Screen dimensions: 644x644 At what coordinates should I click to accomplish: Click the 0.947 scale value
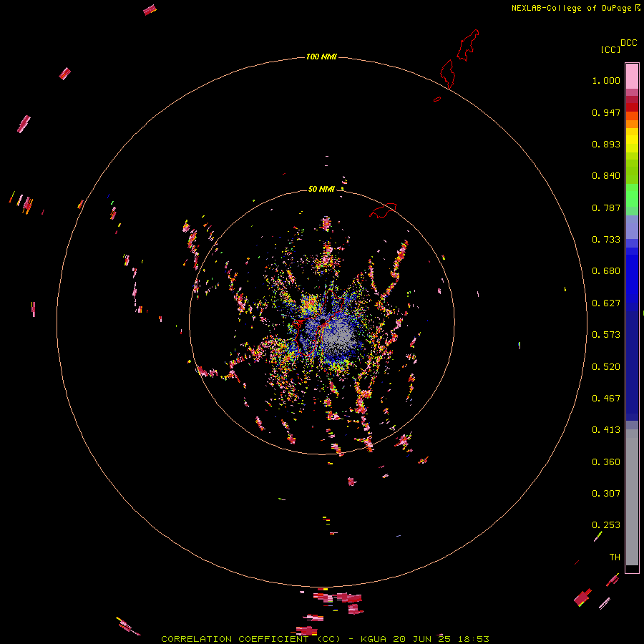606,112
